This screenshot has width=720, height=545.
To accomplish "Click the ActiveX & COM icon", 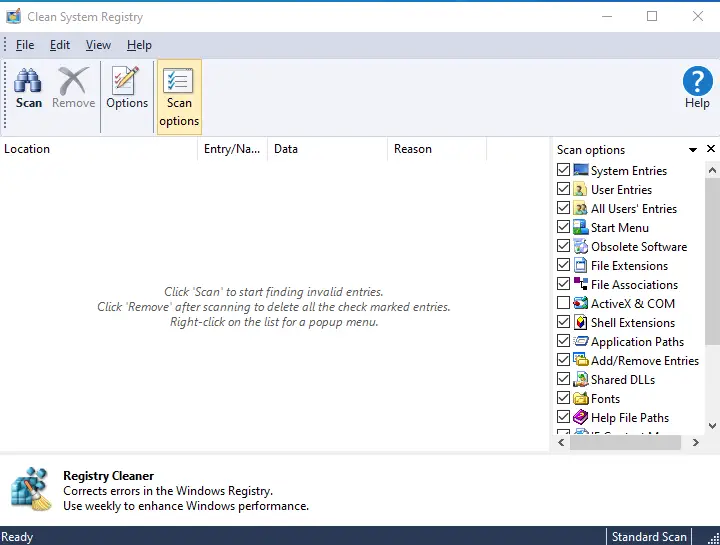I will 580,303.
